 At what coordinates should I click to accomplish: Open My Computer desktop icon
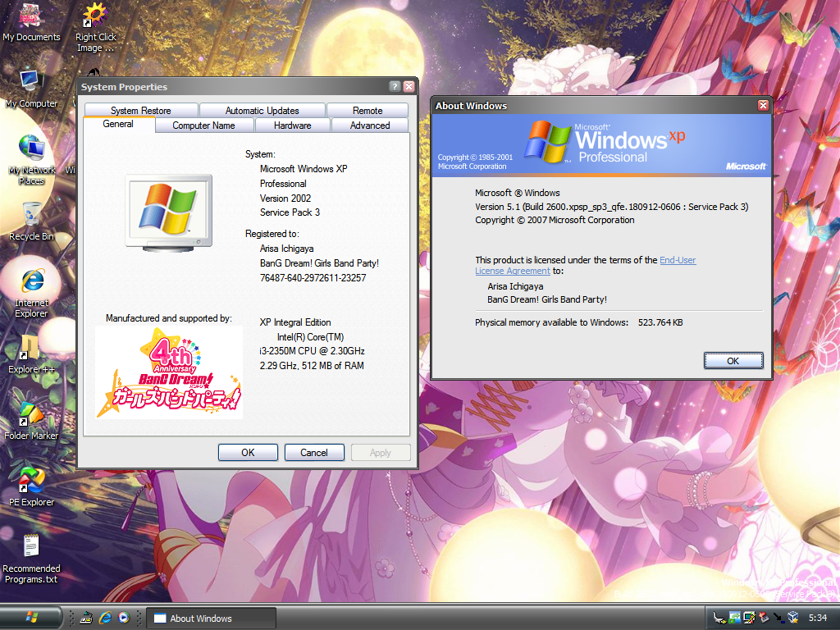[31, 89]
